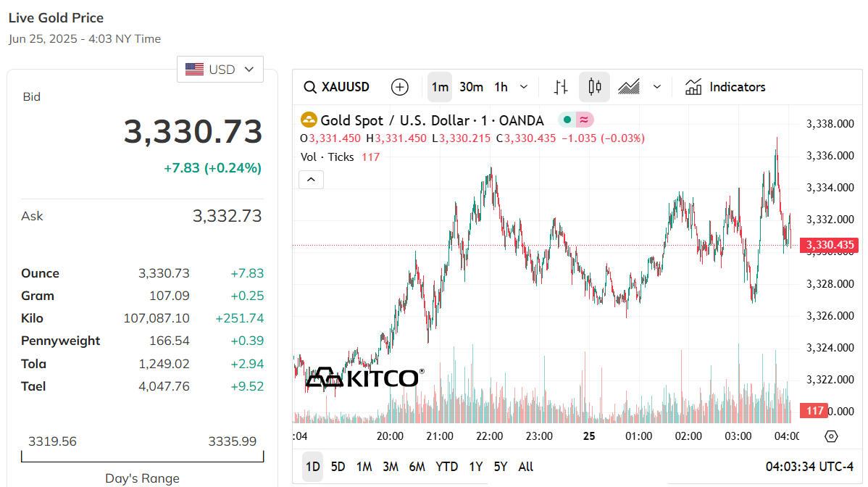Toggle the pink approximate-data indicator
This screenshot has width=868, height=487.
584,120
